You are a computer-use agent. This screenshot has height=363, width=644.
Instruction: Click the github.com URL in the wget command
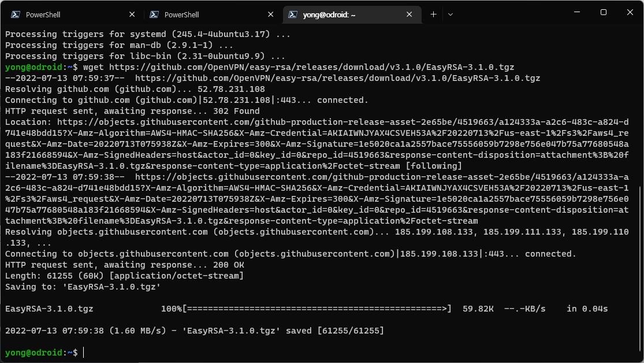[312, 67]
